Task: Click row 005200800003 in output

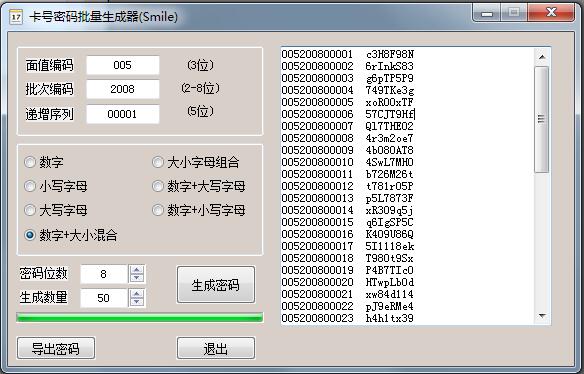Action: [x=347, y=78]
